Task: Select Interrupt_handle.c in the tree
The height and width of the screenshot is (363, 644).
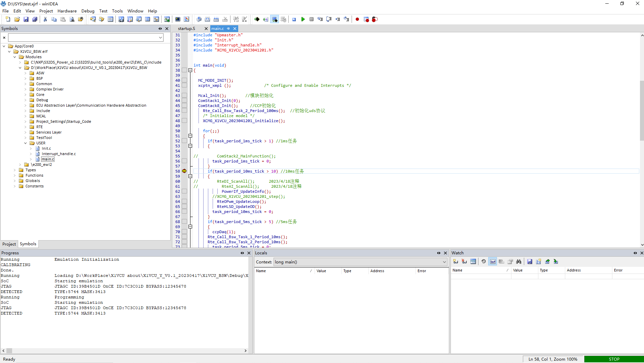Action: pos(59,154)
